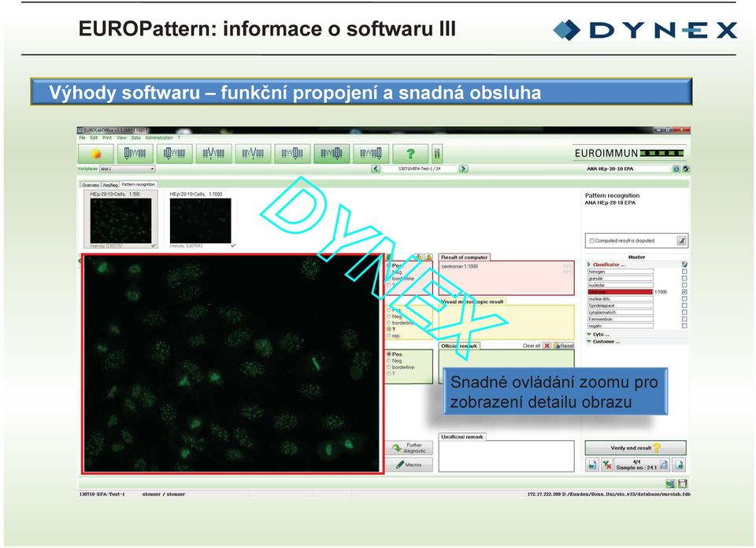Open the Administration menu

pos(159,138)
